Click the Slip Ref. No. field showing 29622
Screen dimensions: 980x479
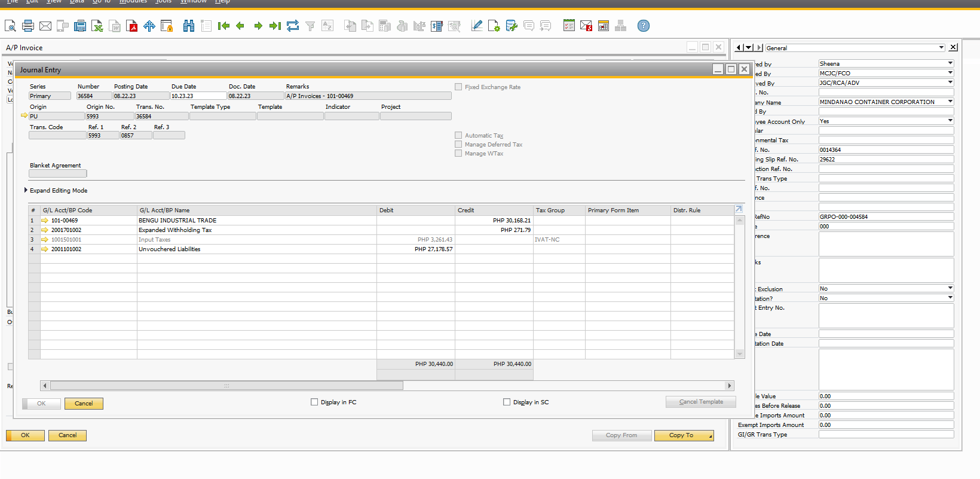pyautogui.click(x=886, y=159)
